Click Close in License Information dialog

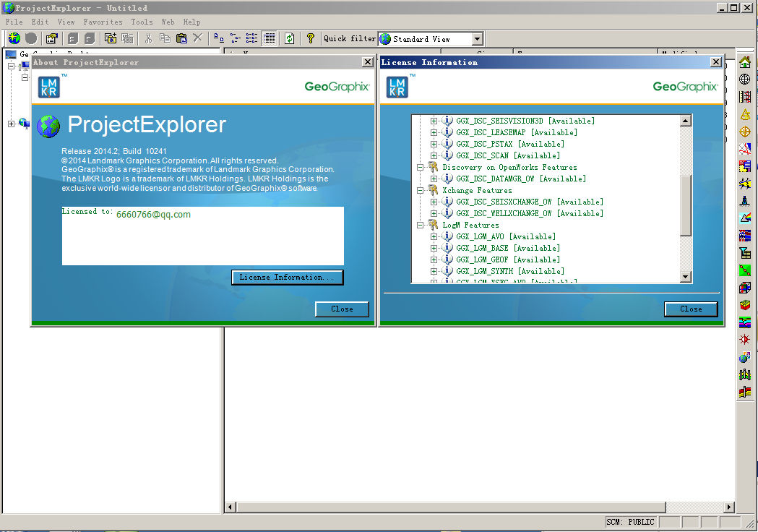[691, 309]
